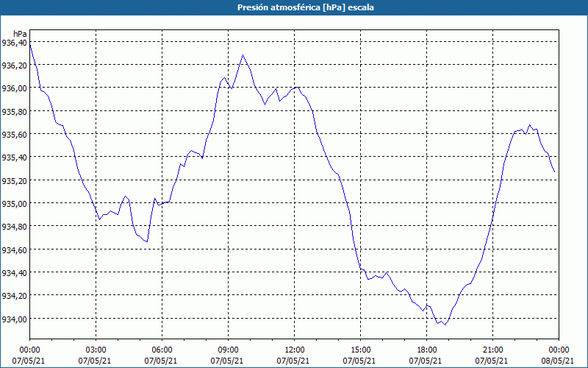Click the 934,60 axis value
This screenshot has height=368, width=588.
[15, 250]
